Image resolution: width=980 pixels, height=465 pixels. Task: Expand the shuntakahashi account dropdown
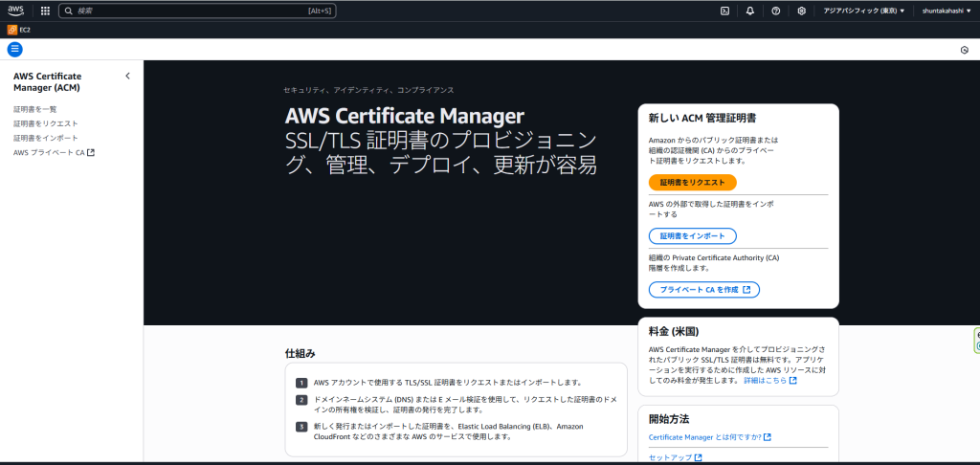[947, 11]
